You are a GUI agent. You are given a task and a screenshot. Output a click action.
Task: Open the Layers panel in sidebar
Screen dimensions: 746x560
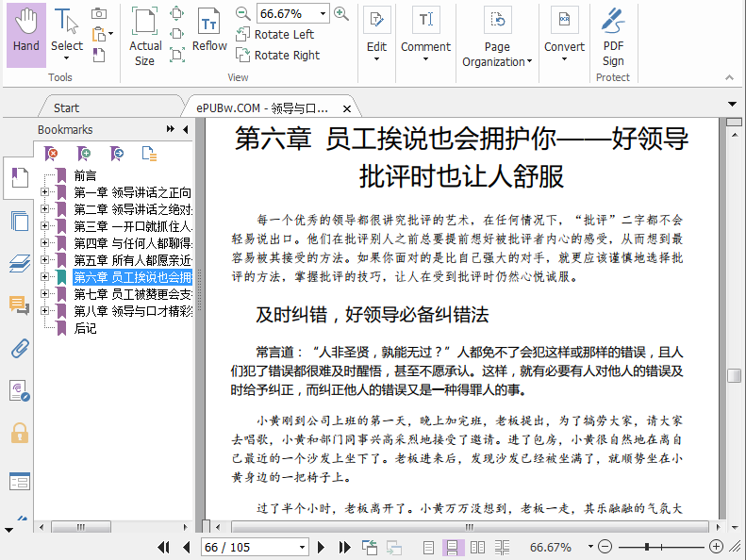(x=19, y=264)
